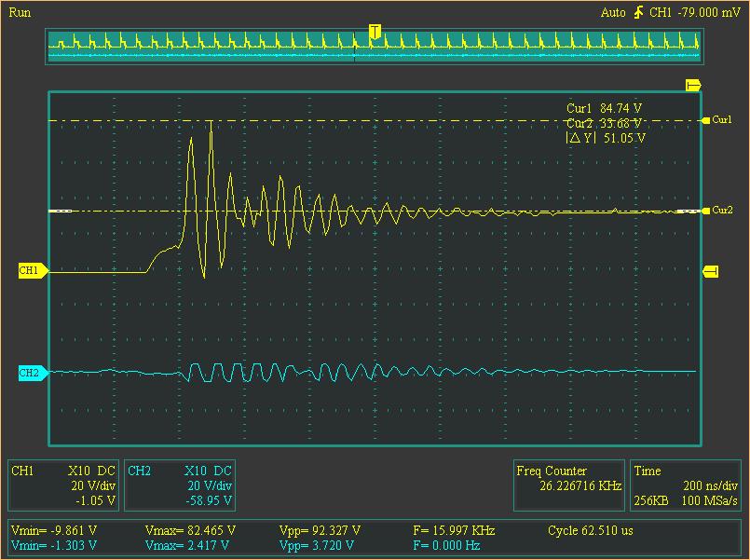Open the CH1 20 V/div settings box
Viewport: 750px width, 560px height.
63,485
